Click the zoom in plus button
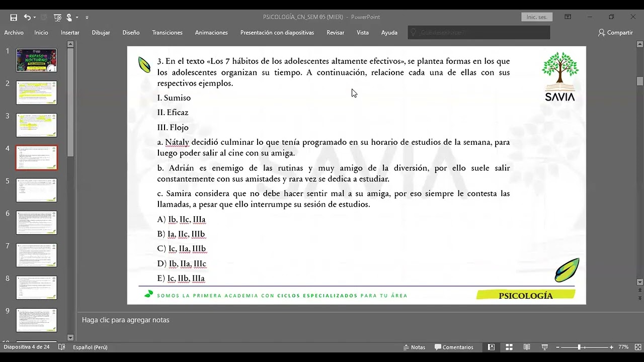 tap(611, 347)
